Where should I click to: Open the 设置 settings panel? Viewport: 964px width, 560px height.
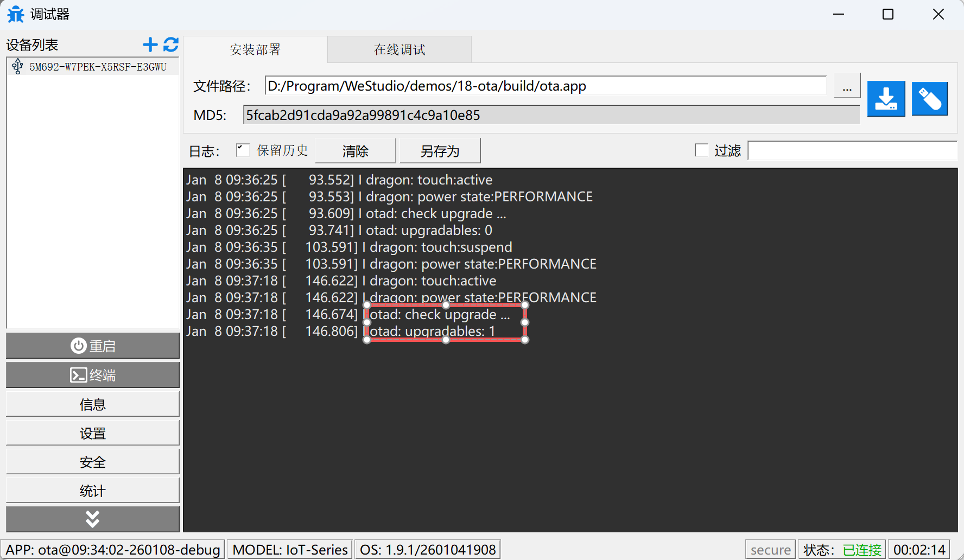[92, 432]
